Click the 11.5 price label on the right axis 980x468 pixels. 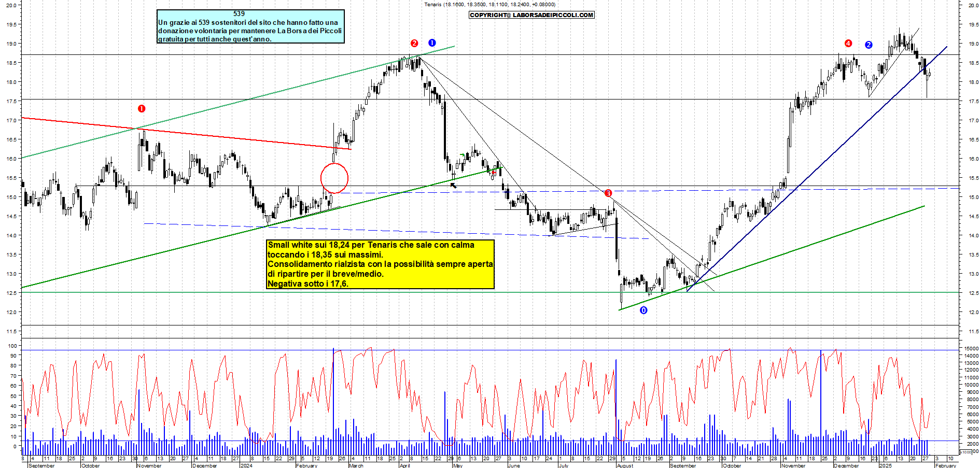click(973, 331)
